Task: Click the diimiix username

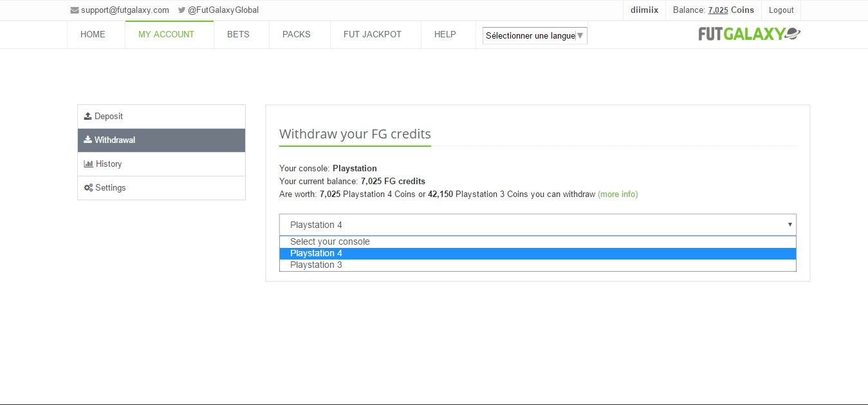Action: [x=644, y=10]
